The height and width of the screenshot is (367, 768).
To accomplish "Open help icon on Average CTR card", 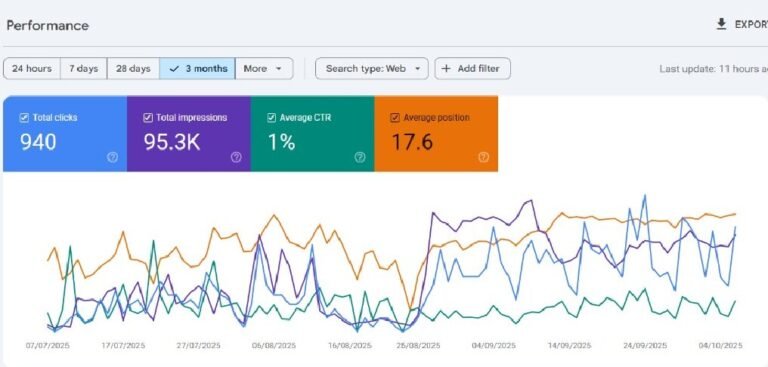I will [360, 157].
